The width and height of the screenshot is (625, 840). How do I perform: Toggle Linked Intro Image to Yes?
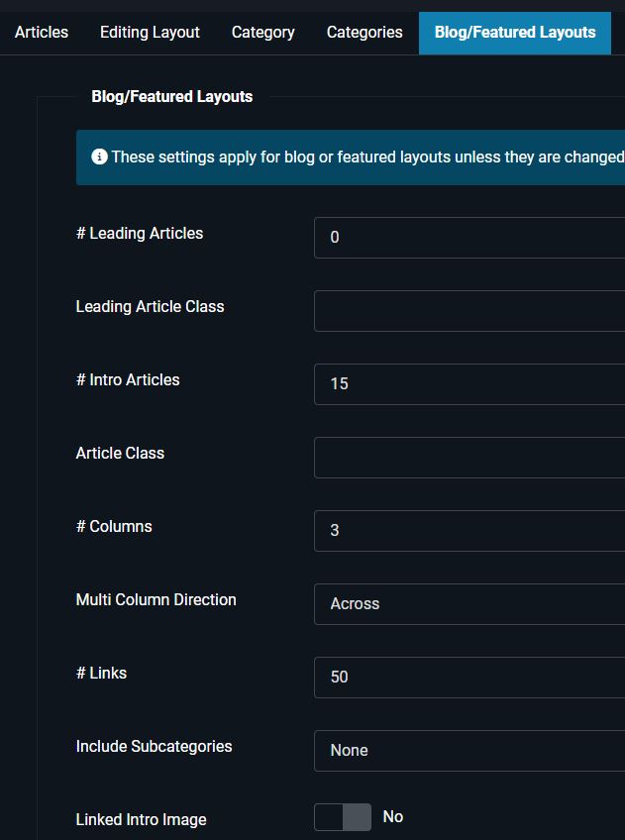(x=341, y=816)
